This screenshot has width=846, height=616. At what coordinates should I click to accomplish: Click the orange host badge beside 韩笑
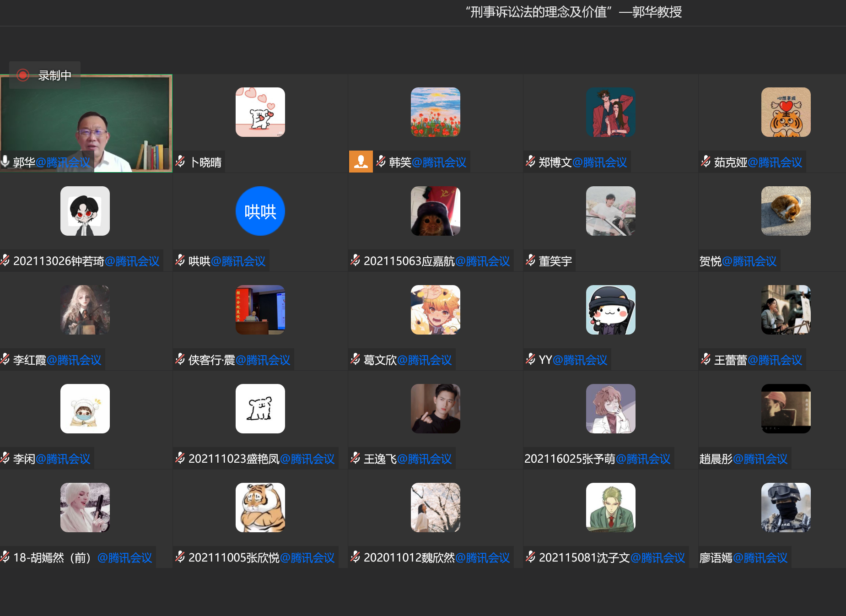[361, 162]
